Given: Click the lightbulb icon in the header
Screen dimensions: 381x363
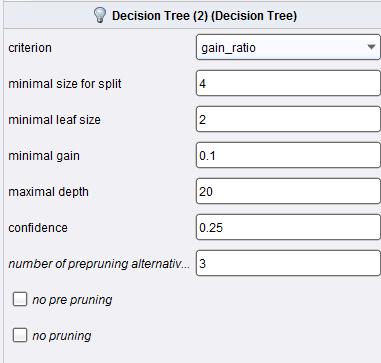Looking at the screenshot, I should pos(100,15).
